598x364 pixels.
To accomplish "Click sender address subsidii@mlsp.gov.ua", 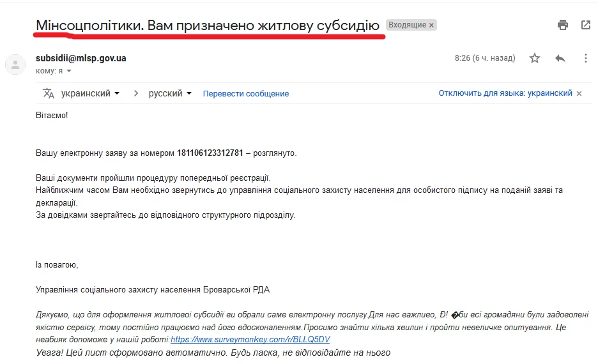I will point(81,58).
